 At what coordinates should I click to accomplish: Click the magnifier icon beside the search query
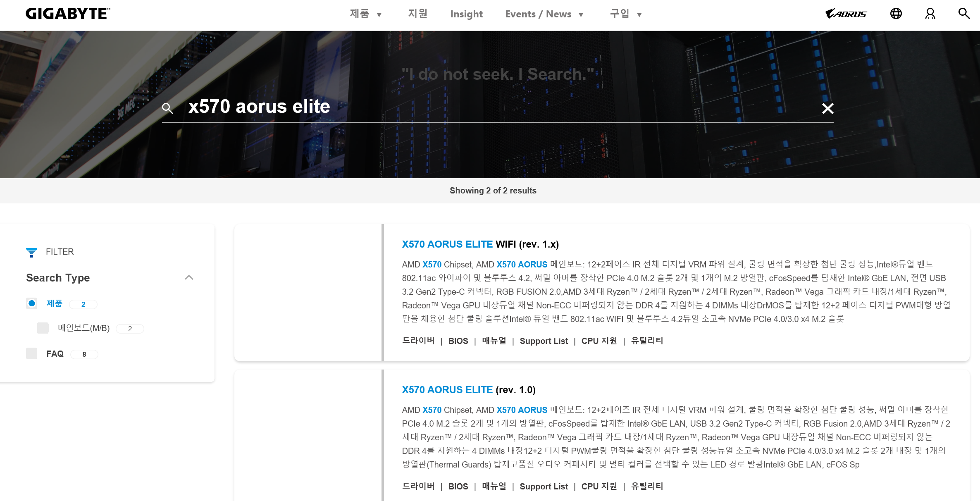pyautogui.click(x=167, y=108)
